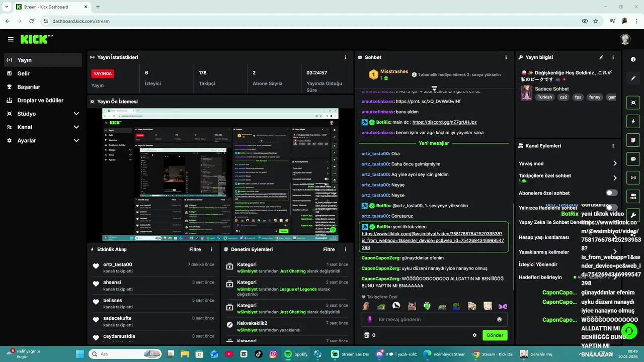Open the Windows Start menu
This screenshot has width=644, height=362.
click(x=80, y=354)
